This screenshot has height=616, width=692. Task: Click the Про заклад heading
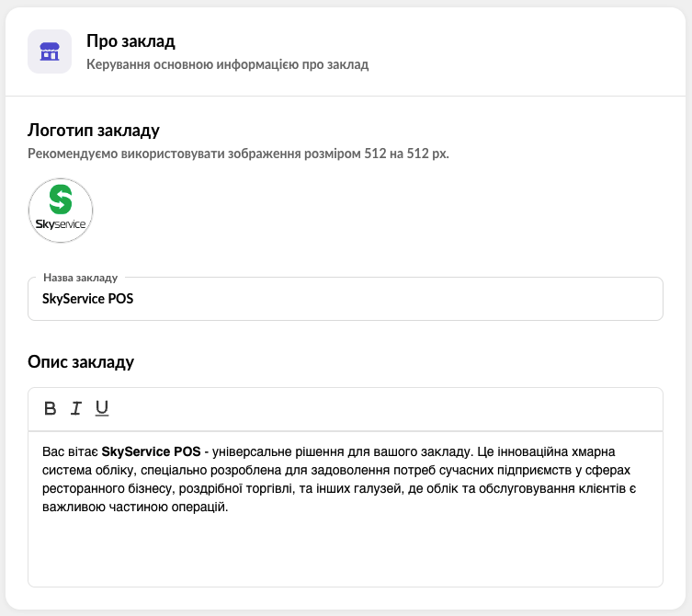pos(130,41)
